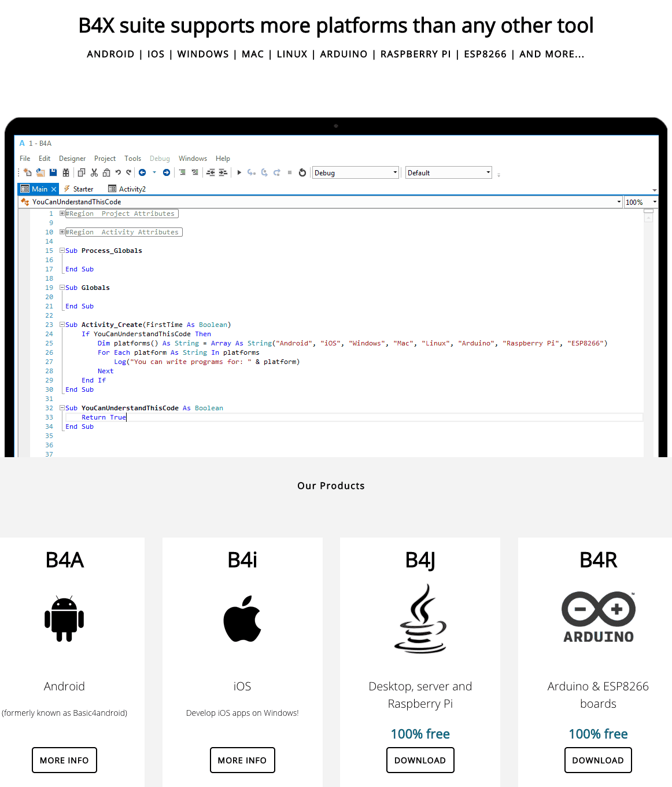Image resolution: width=672 pixels, height=787 pixels.
Task: Open the Project menu
Action: [x=105, y=159]
